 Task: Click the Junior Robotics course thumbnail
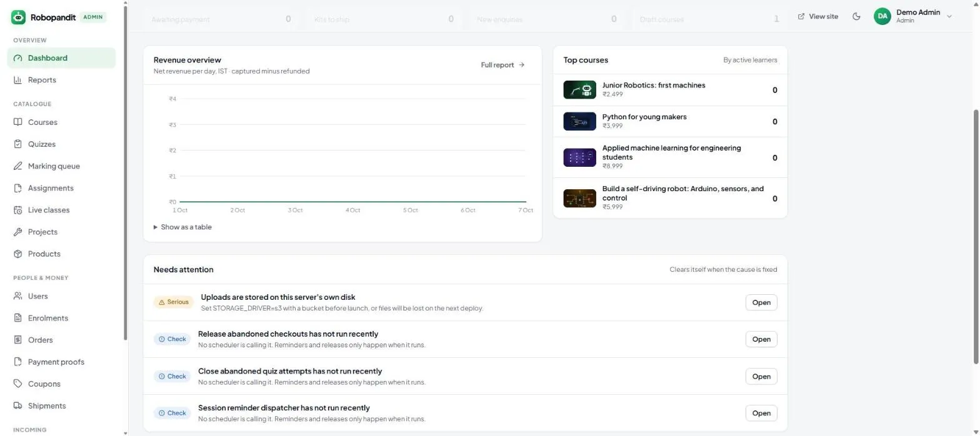pos(579,90)
